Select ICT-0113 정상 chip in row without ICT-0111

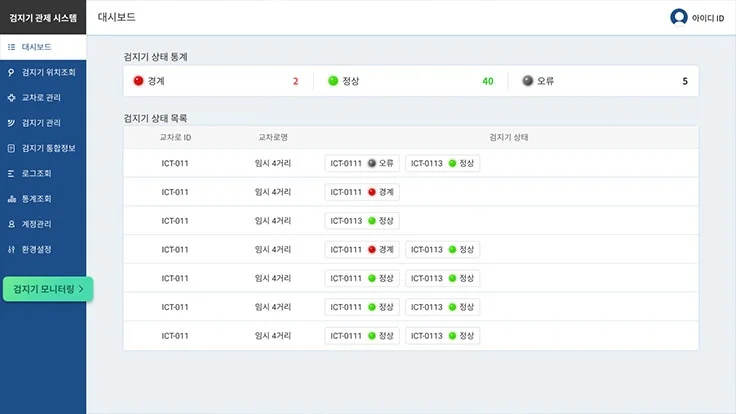362,221
